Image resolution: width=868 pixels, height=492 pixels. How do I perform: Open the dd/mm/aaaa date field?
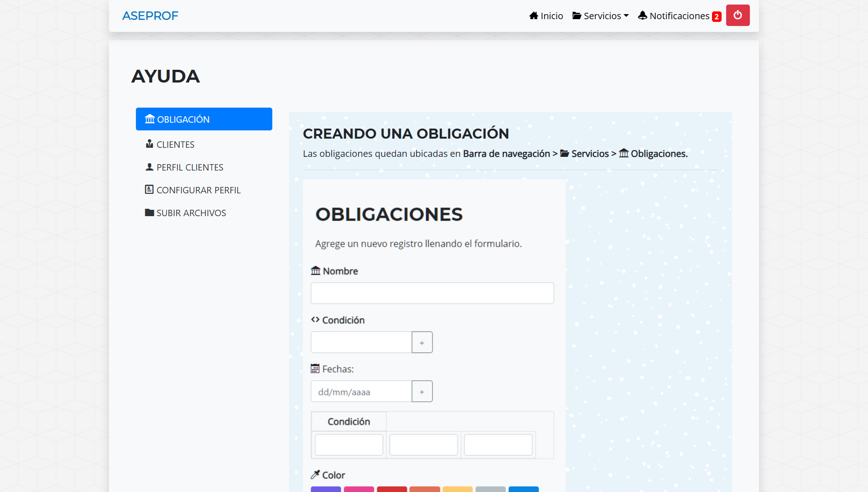(x=361, y=392)
